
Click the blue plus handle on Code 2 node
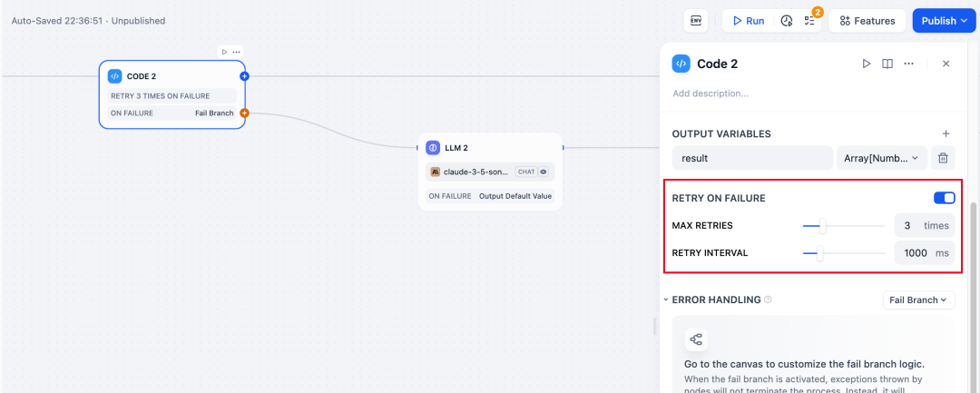(244, 76)
